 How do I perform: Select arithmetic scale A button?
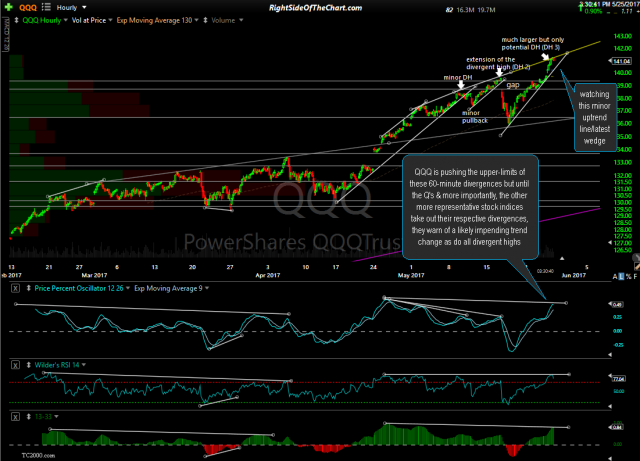coord(615,277)
